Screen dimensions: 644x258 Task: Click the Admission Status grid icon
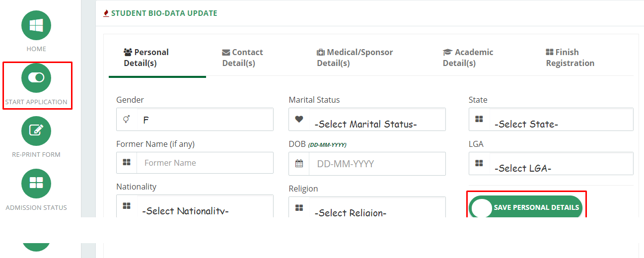[36, 184]
